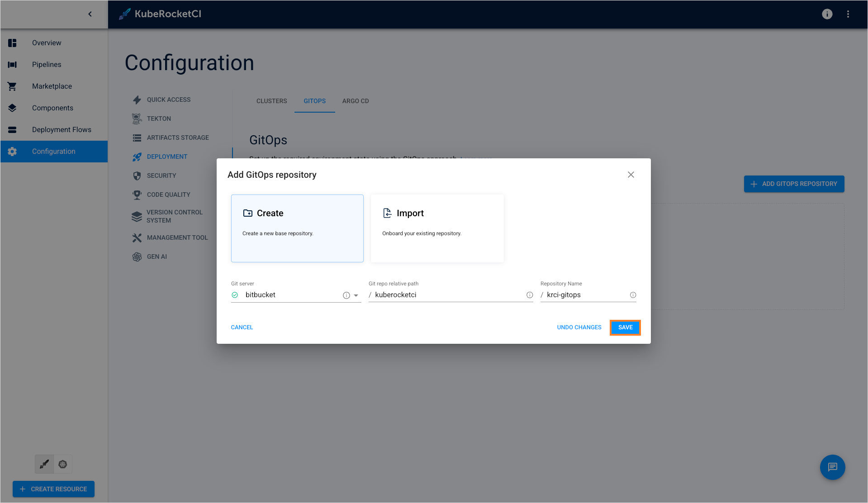Open Pipelines in the sidebar
The image size is (868, 503).
54,65
